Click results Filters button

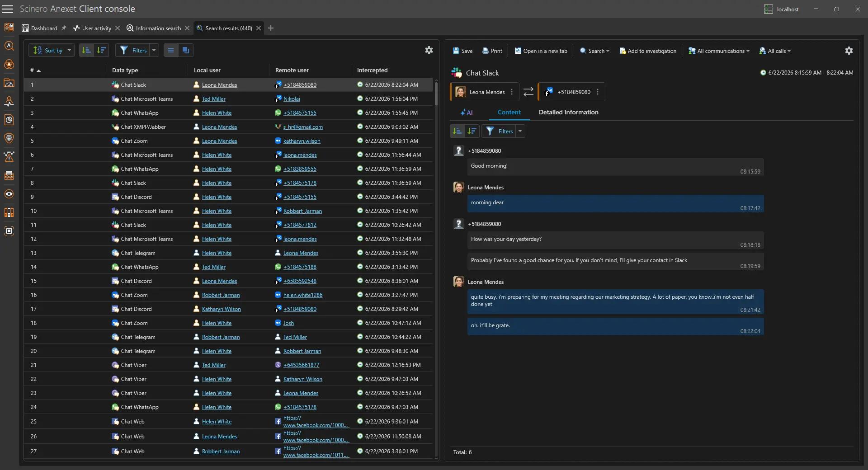(x=133, y=50)
